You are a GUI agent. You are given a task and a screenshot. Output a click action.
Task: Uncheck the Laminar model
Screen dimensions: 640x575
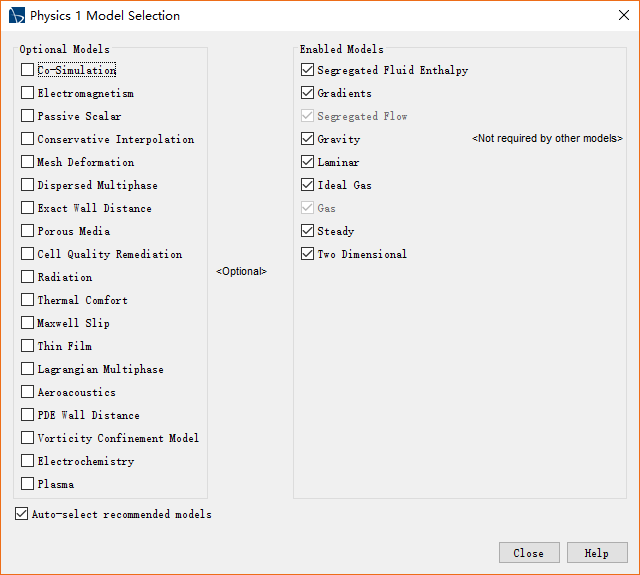tap(307, 162)
